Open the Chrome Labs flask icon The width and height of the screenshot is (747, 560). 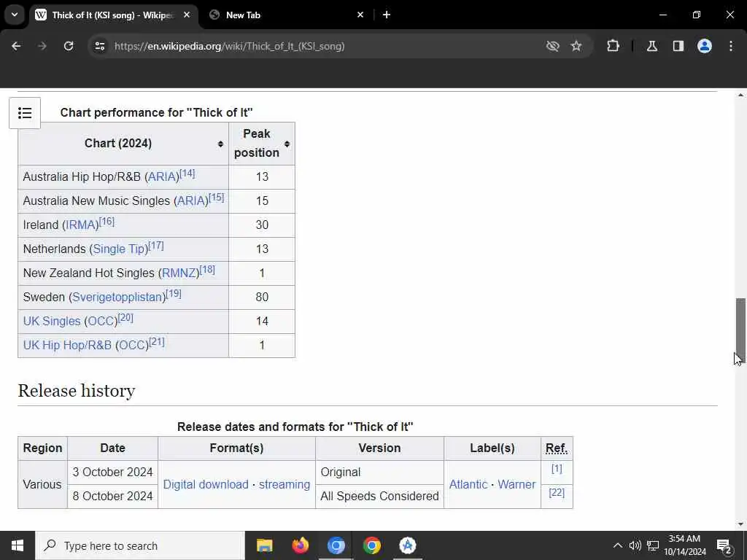tap(652, 46)
